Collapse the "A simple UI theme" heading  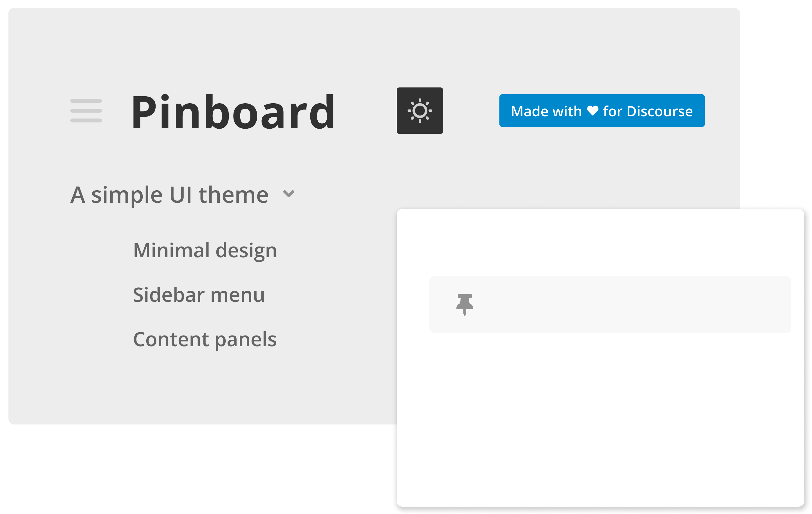(x=169, y=195)
